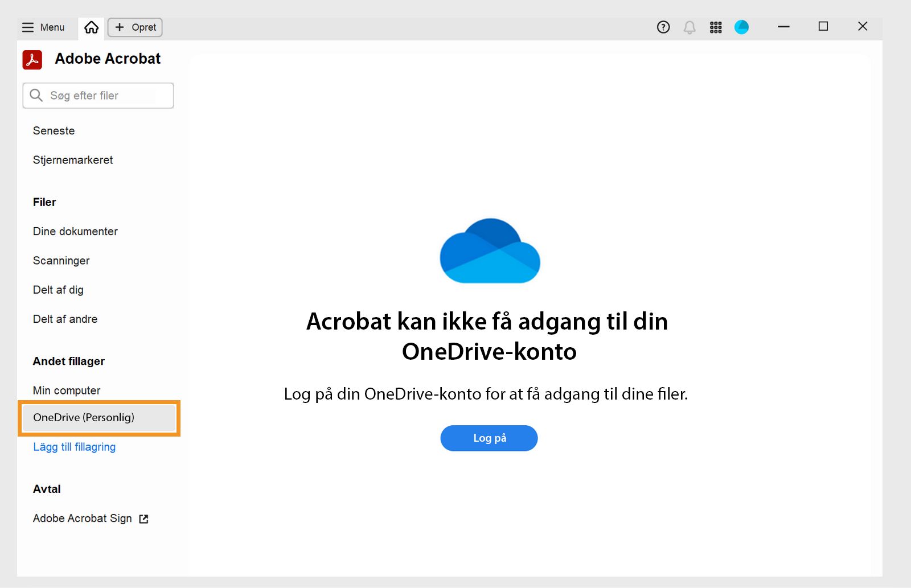Image resolution: width=911 pixels, height=588 pixels.
Task: Select Min computer under Andet fillager
Action: (67, 390)
